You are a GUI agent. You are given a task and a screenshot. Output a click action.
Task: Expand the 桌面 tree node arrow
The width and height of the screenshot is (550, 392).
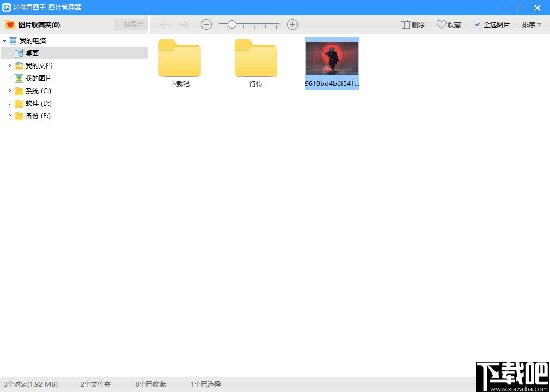9,53
